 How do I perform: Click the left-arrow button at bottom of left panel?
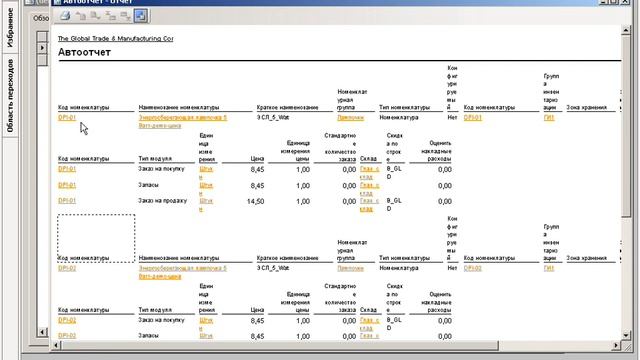click(42, 332)
